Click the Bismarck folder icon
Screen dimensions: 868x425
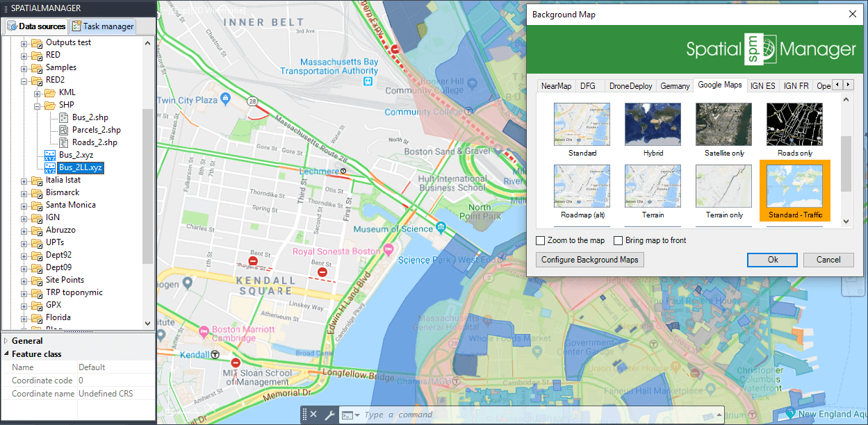[37, 192]
